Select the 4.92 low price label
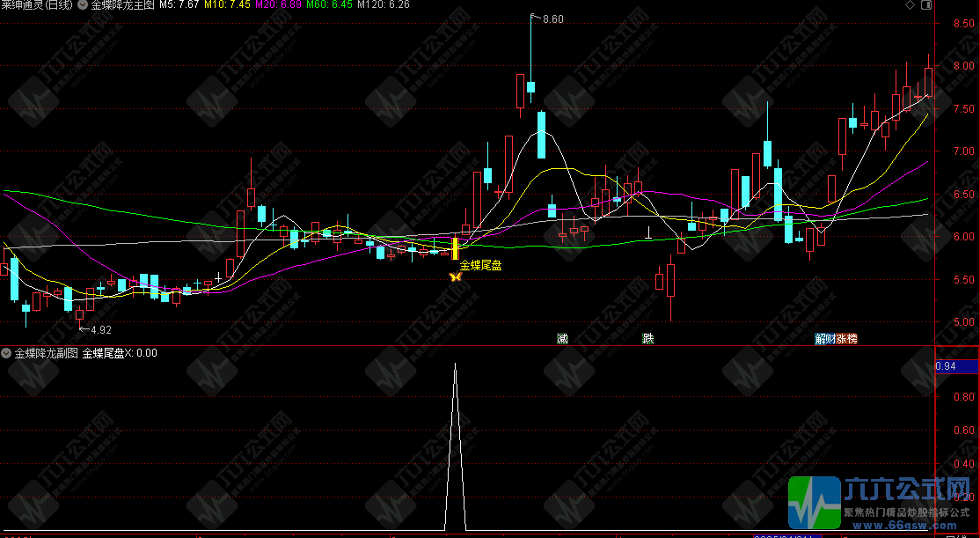Screen dimensions: 980x538 tap(100, 330)
